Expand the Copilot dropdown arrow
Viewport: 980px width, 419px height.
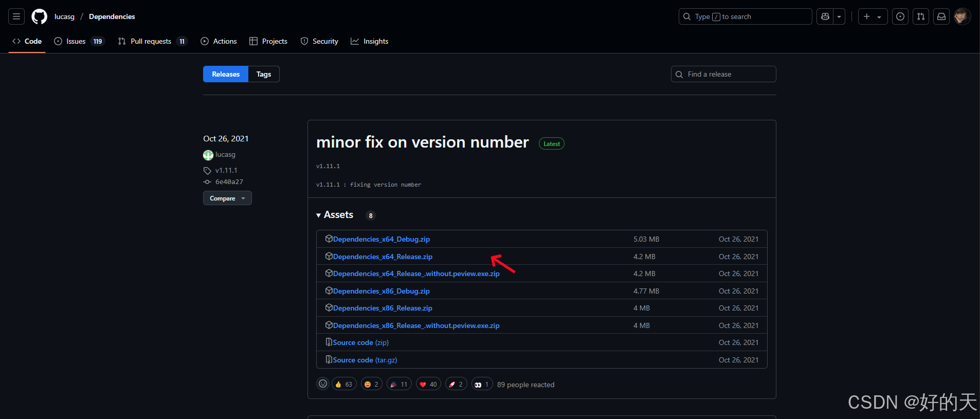(839, 16)
